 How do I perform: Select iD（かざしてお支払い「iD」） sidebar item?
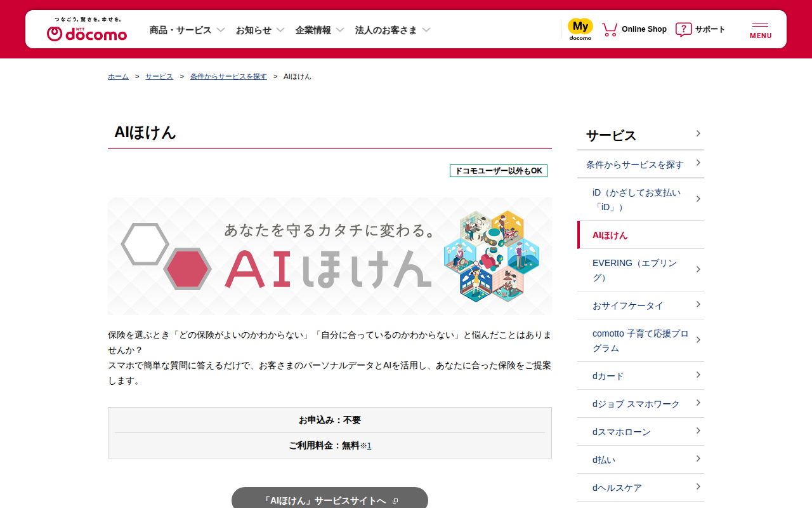point(641,199)
